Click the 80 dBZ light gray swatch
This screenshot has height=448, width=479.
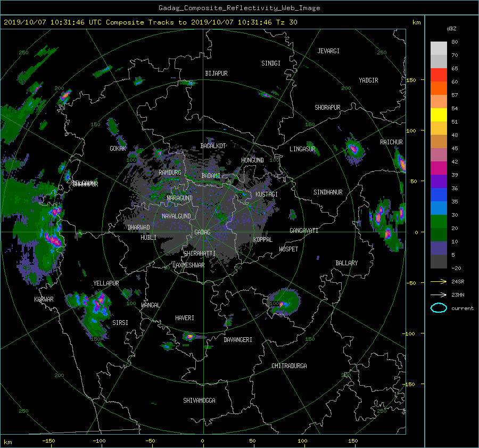[x=439, y=48]
